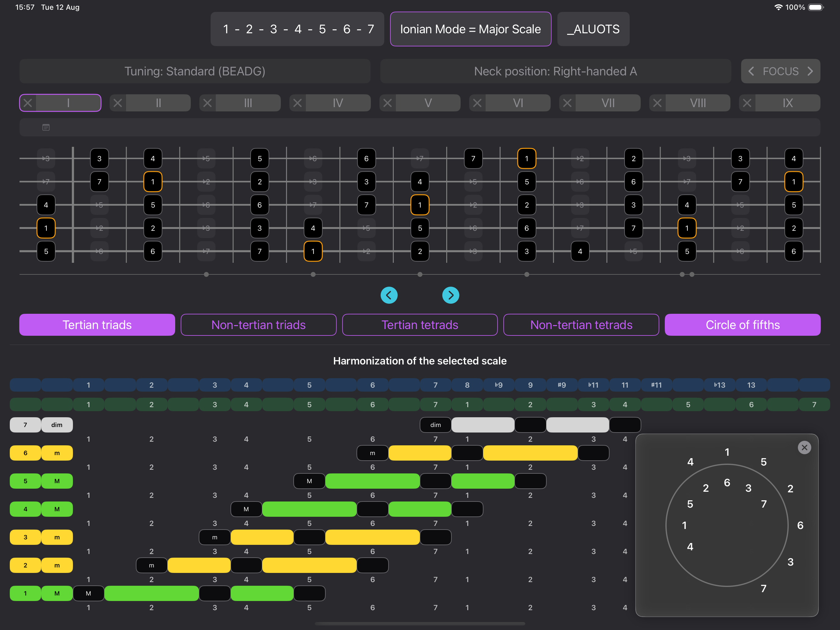This screenshot has width=840, height=630.
Task: Click #11 in the blue interval header
Action: (657, 385)
